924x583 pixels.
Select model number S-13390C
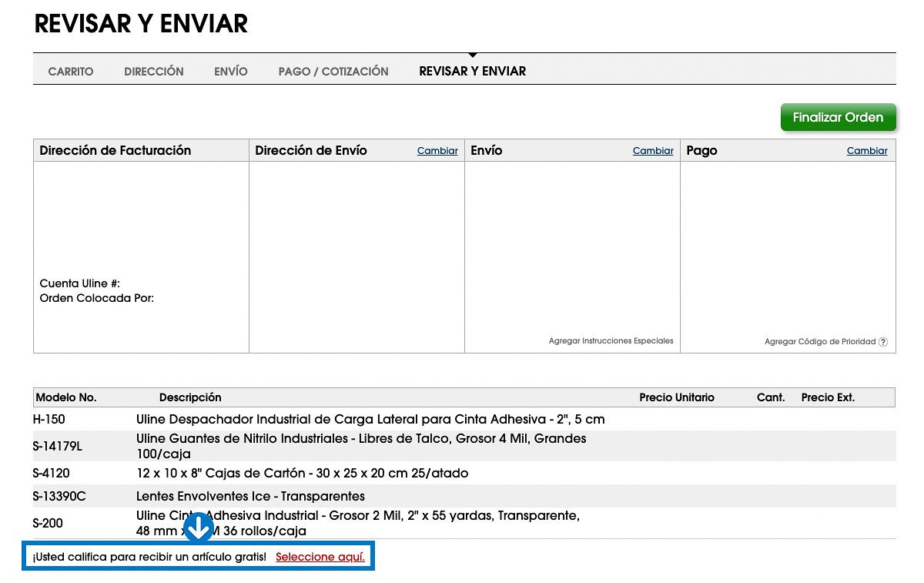click(x=59, y=496)
